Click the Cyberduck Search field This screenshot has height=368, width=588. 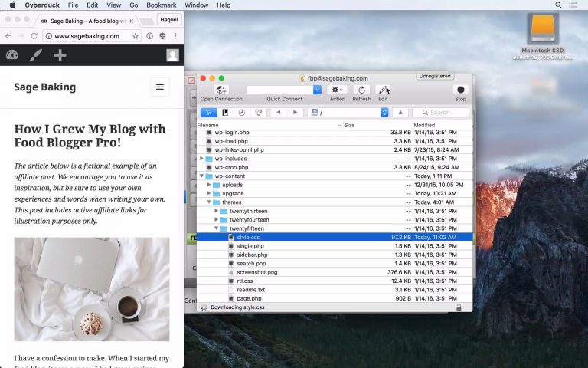pyautogui.click(x=441, y=112)
